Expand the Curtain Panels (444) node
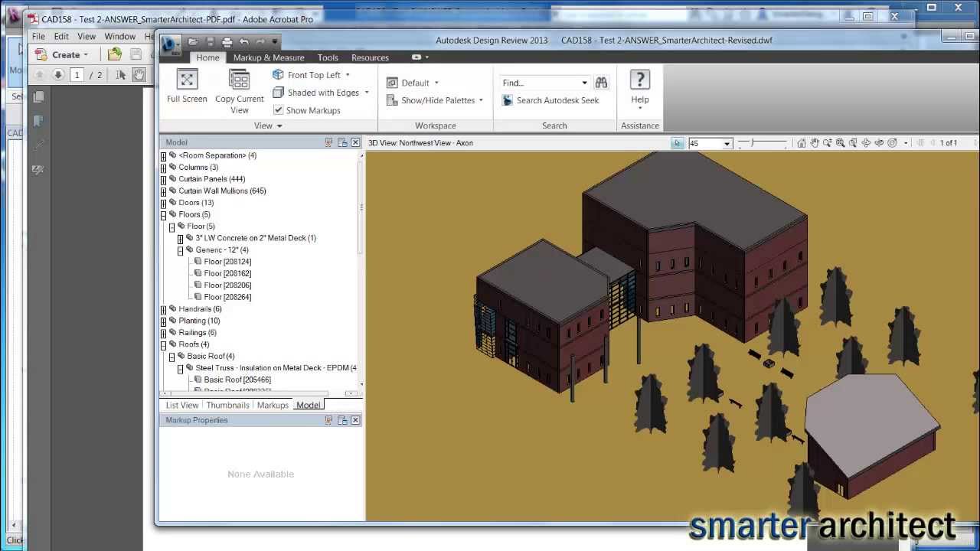The image size is (980, 551). pyautogui.click(x=164, y=180)
